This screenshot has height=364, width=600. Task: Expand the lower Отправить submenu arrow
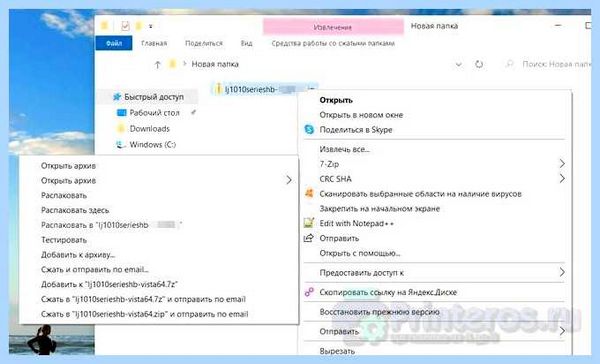tap(562, 331)
